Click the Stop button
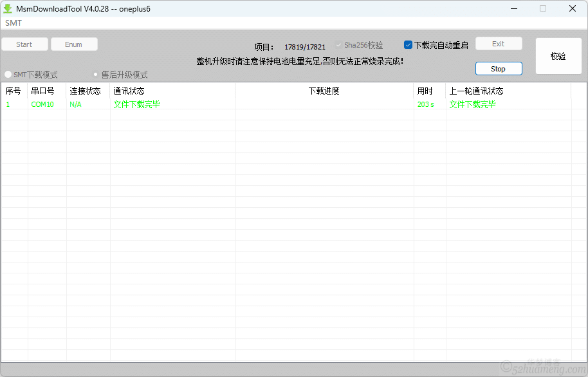Viewport: 588px width, 377px height. pos(499,69)
